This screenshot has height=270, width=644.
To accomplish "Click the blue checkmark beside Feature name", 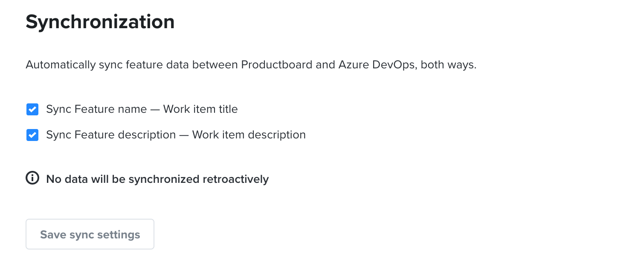I will [x=32, y=109].
